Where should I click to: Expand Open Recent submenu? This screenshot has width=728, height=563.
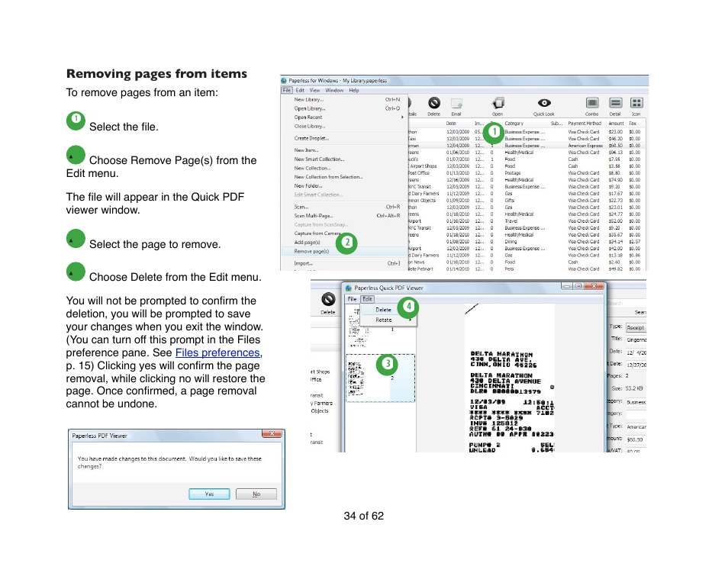click(x=344, y=117)
